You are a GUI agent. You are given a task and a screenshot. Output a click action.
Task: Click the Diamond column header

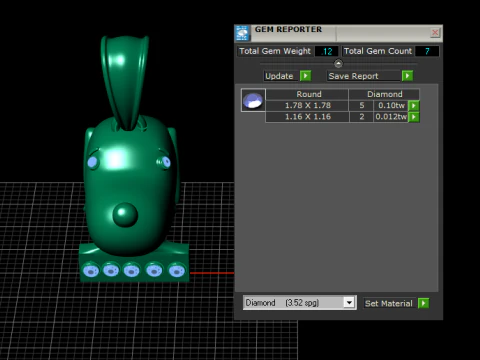pos(384,94)
